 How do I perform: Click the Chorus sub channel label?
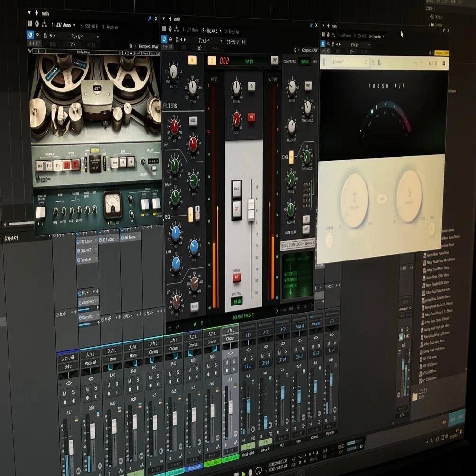pyautogui.click(x=230, y=459)
